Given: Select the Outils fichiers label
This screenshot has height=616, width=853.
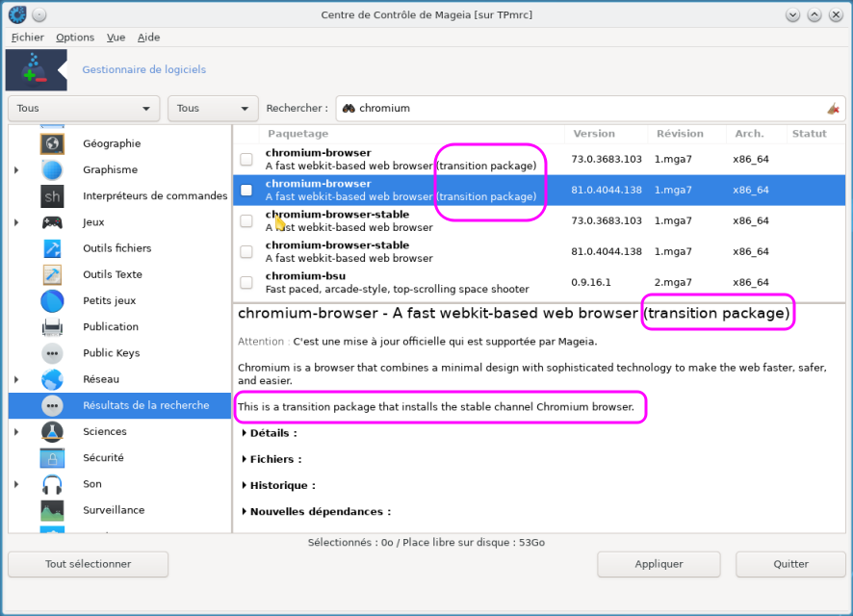Looking at the screenshot, I should click(116, 248).
